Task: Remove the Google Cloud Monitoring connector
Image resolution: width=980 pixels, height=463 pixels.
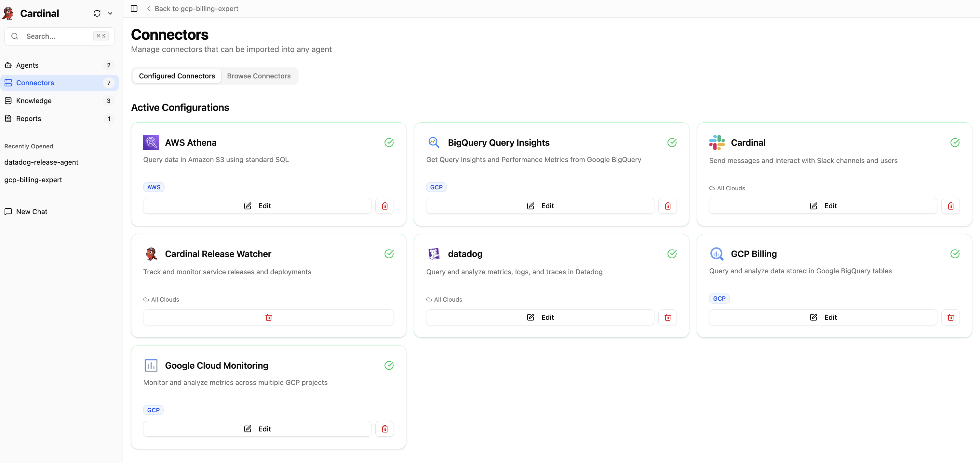Action: pos(385,429)
